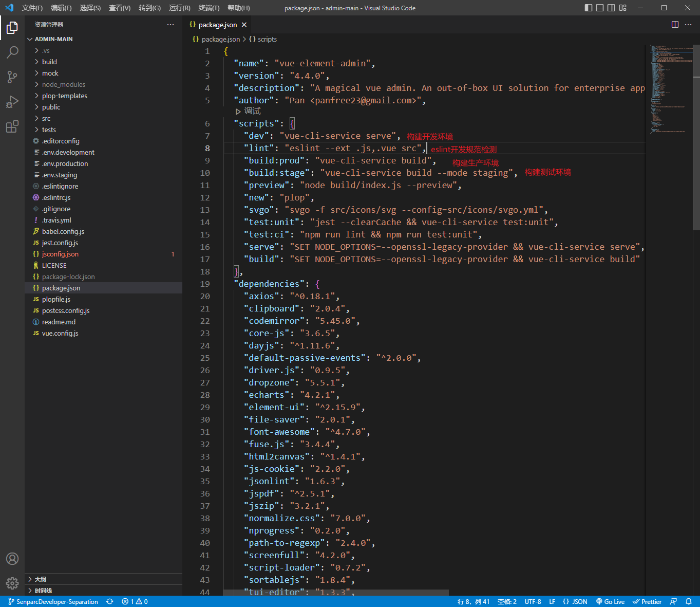Image resolution: width=700 pixels, height=607 pixels.
Task: Expand the mock folder
Action: tap(103, 73)
